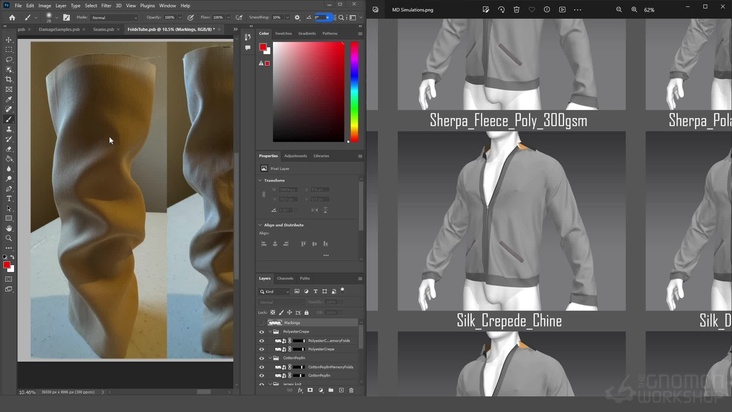Viewport: 732px width, 412px height.
Task: Open the Opacity dropdown arrow
Action: pyautogui.click(x=180, y=18)
